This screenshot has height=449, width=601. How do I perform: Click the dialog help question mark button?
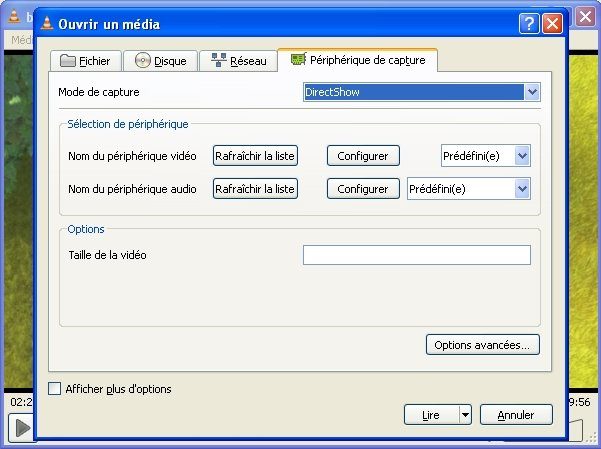[x=529, y=24]
